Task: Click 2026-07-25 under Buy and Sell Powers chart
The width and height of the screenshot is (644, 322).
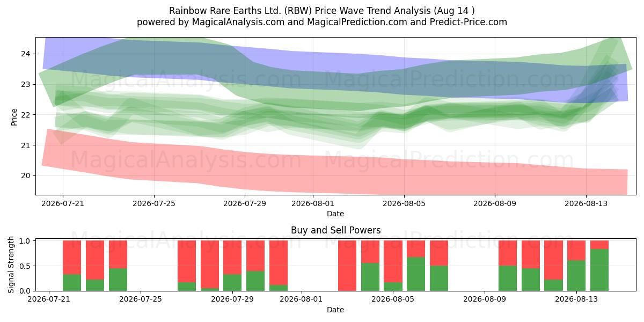Action: [141, 300]
